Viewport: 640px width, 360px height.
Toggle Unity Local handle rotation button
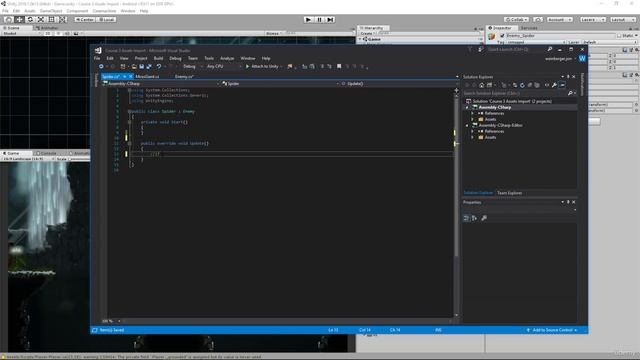[x=106, y=20]
